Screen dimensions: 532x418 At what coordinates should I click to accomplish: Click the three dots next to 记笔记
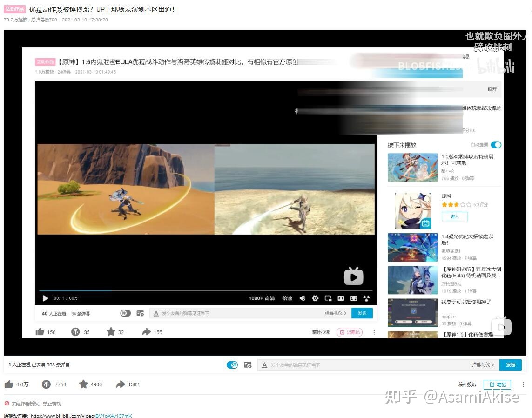click(374, 332)
